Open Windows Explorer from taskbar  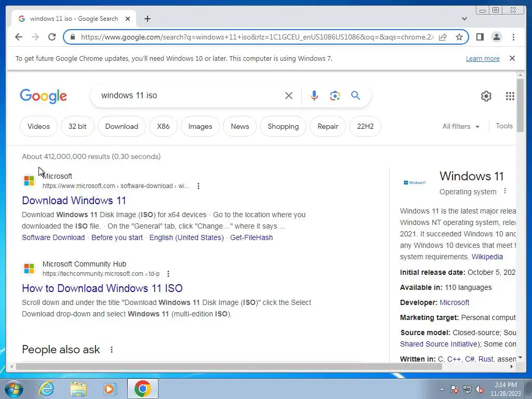tap(78, 389)
